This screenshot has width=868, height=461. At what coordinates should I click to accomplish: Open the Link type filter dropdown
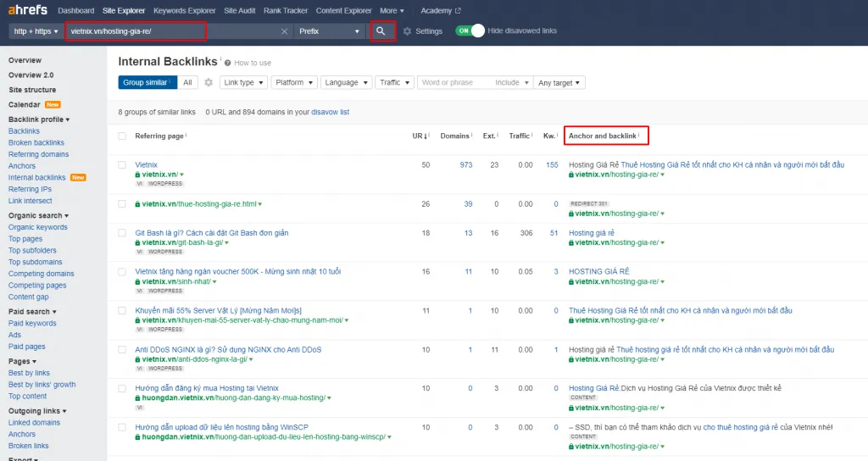243,82
